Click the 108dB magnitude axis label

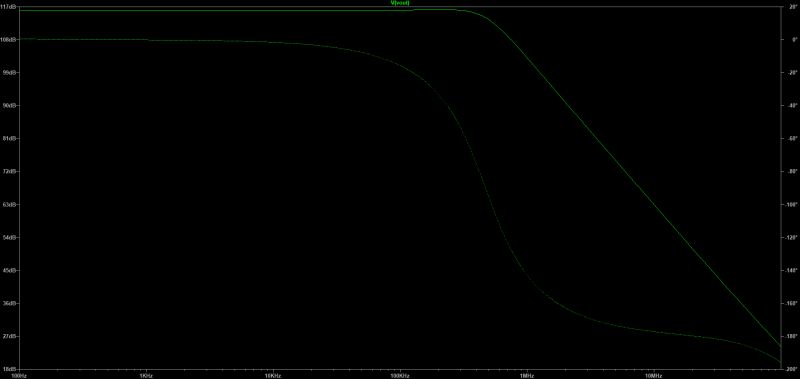(9, 40)
